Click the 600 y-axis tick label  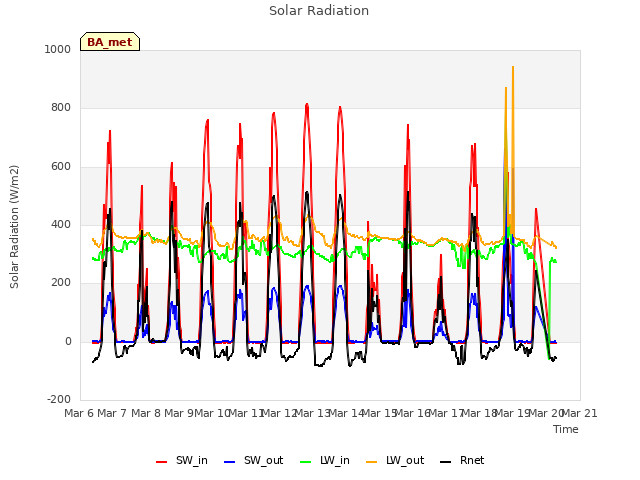61,167
